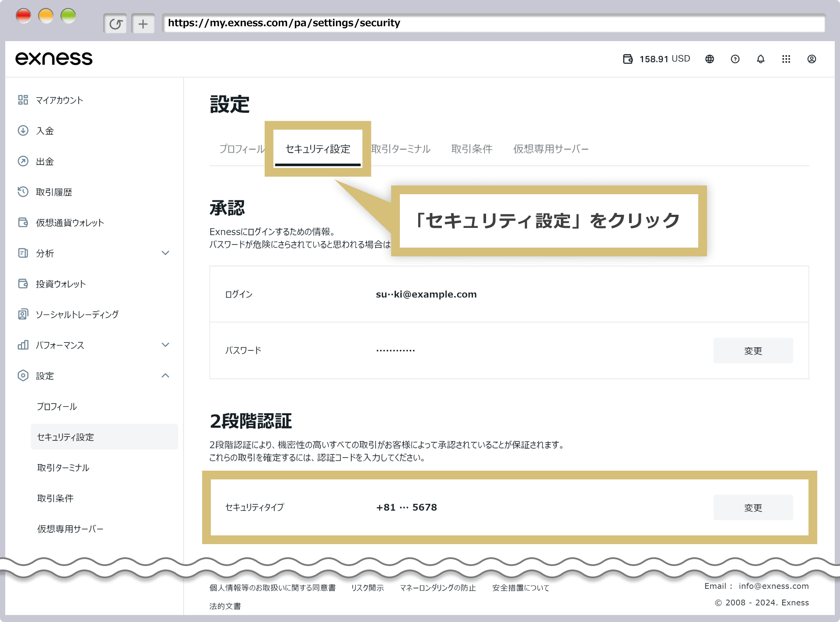Click the 入金 deposit icon

23,131
